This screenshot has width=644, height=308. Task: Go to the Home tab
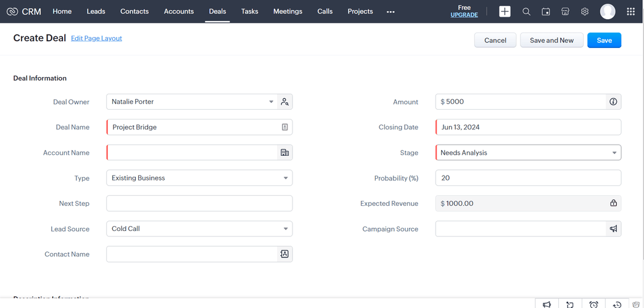pos(62,12)
